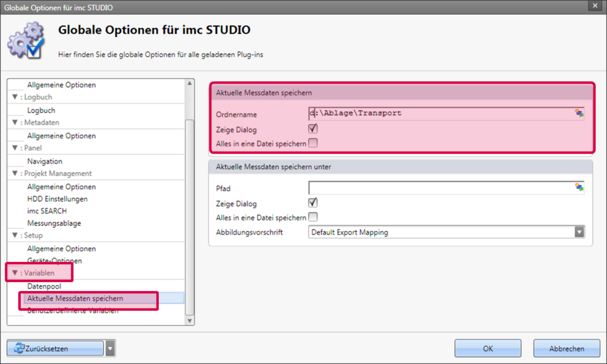Open the dropdown arrow next to Zurücksetzen
Viewport: 607px width, 364px height.
[x=110, y=348]
